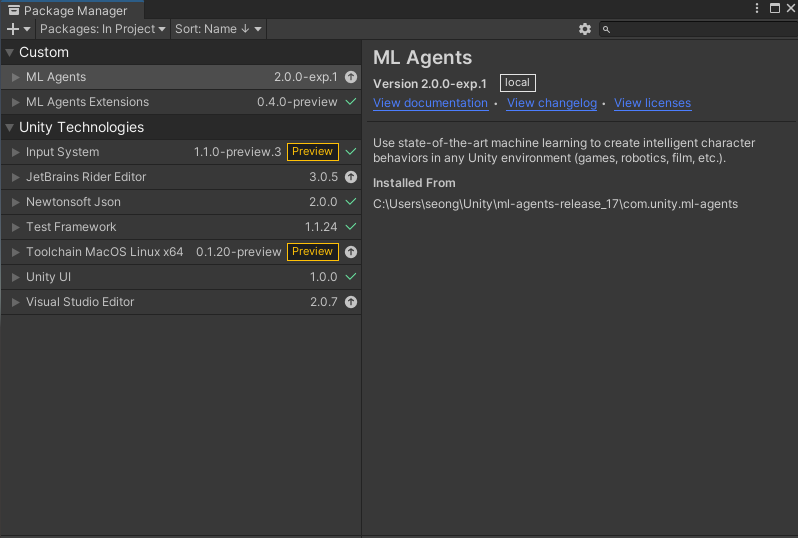Expand Visual Studio Editor versions arrow
This screenshot has width=798, height=538.
[x=16, y=302]
